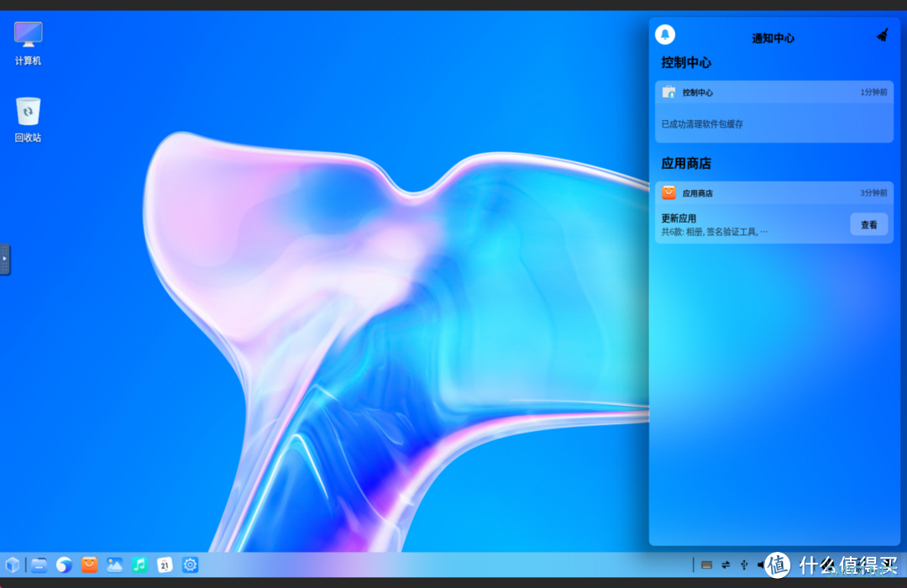Open the app store taskbar icon

point(89,564)
